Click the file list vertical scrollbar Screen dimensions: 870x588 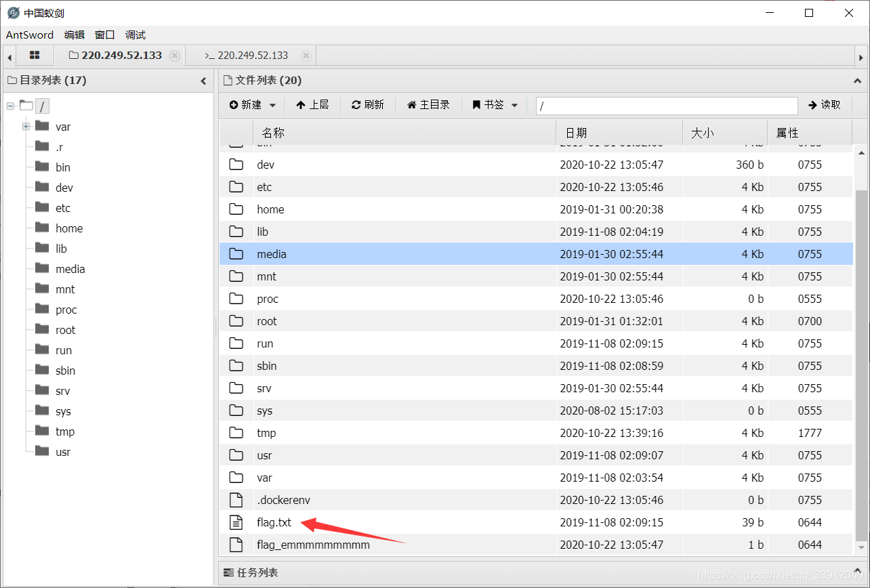[861, 366]
